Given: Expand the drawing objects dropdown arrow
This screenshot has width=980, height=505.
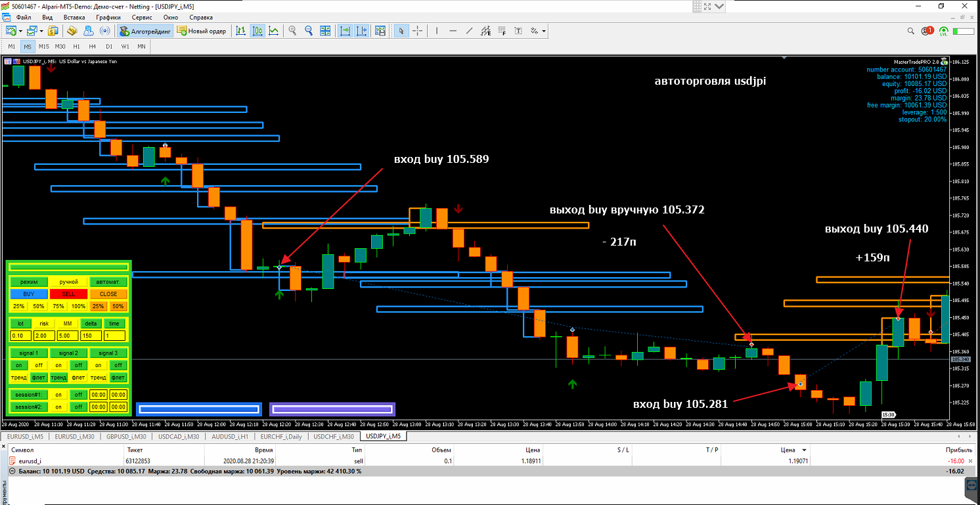Looking at the screenshot, I should (544, 31).
